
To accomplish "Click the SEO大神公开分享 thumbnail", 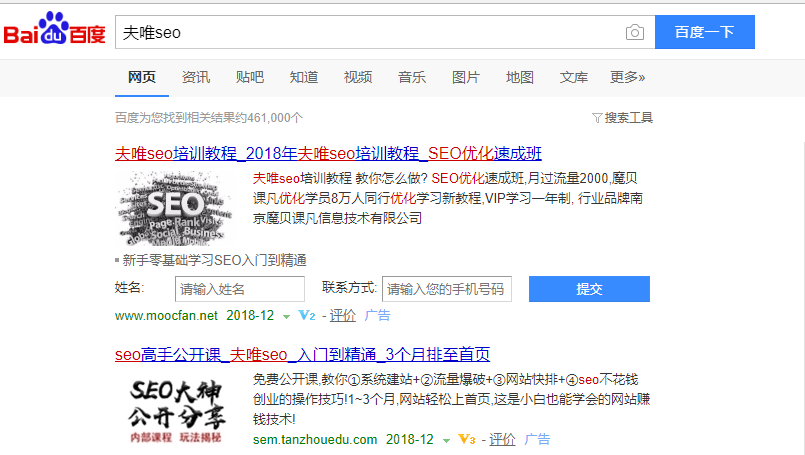I will click(x=176, y=411).
